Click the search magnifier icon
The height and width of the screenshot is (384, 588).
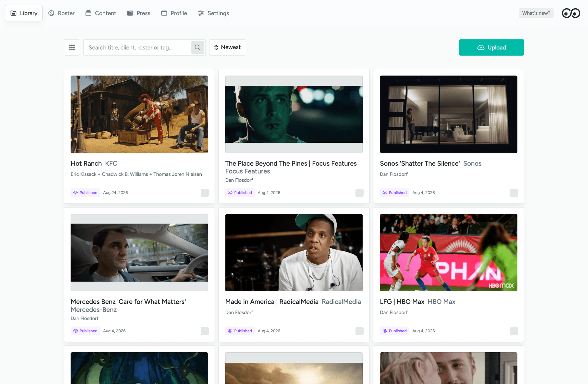(x=197, y=47)
